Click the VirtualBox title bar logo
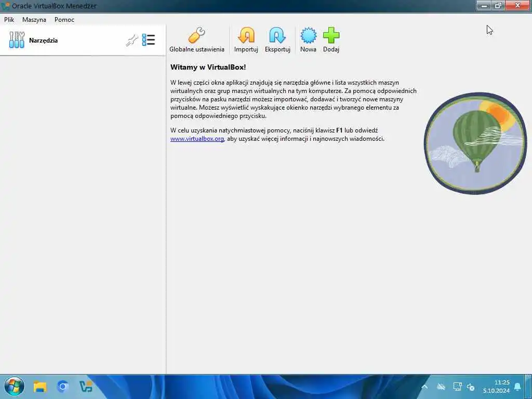Viewport: 532px width, 399px height. click(5, 6)
